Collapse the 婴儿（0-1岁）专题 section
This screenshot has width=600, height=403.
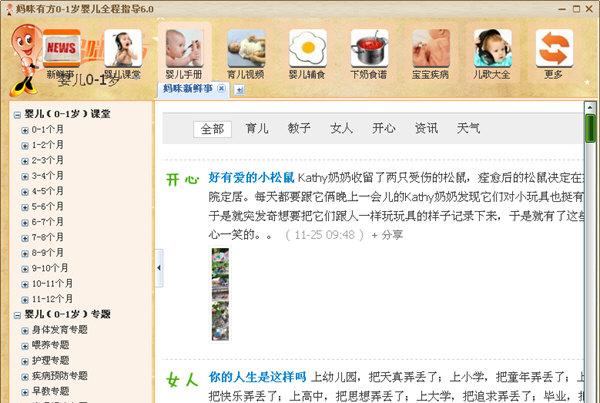17,315
